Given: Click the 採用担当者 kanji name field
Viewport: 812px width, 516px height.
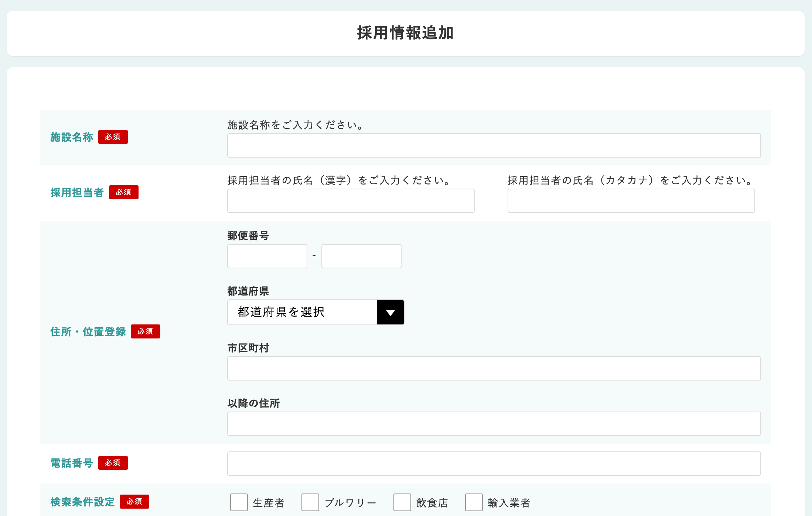Looking at the screenshot, I should pos(351,201).
